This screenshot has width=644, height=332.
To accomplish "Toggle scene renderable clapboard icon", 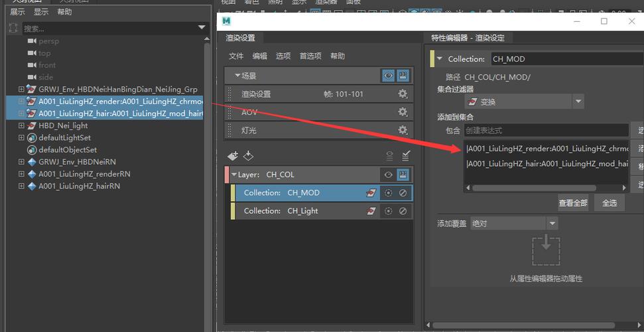I will (403, 76).
